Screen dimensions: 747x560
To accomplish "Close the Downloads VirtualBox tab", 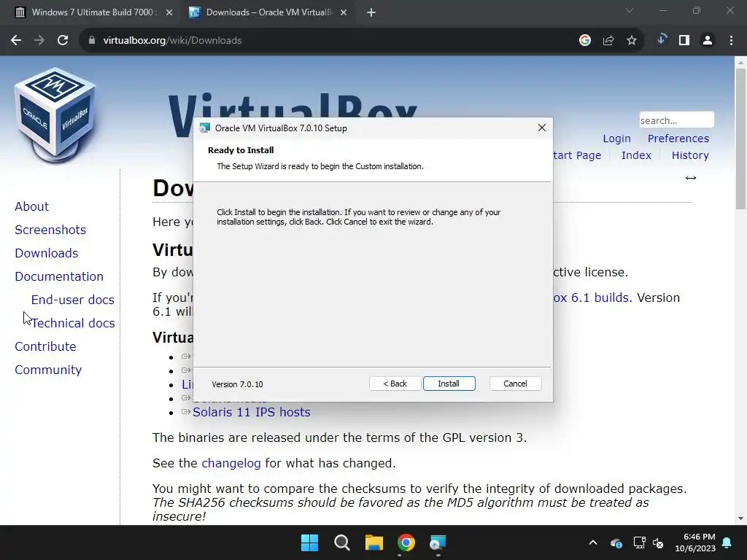I will click(x=344, y=12).
